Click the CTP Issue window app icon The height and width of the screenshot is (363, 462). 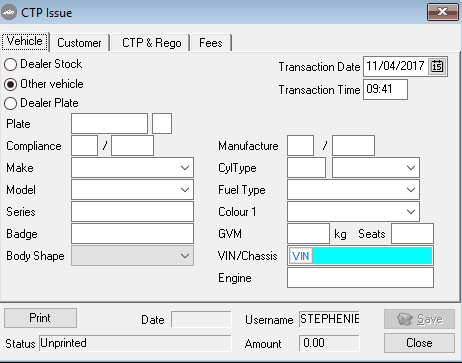tap(9, 13)
